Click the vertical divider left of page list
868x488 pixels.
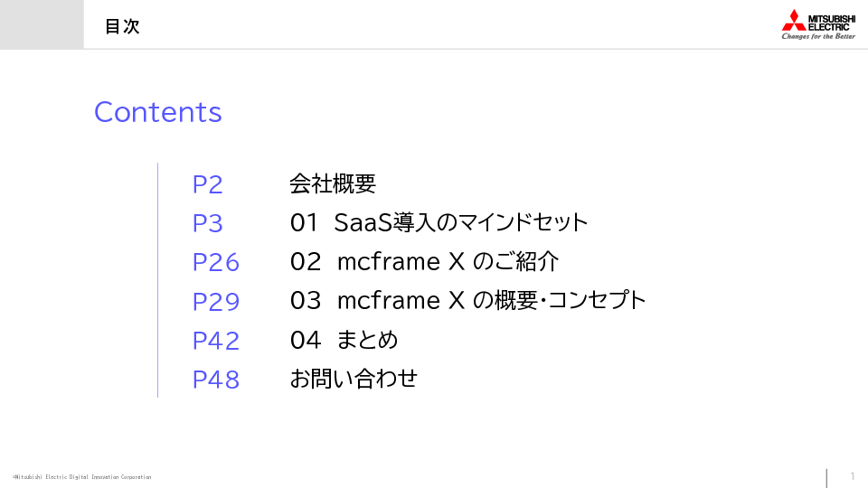[x=158, y=280]
